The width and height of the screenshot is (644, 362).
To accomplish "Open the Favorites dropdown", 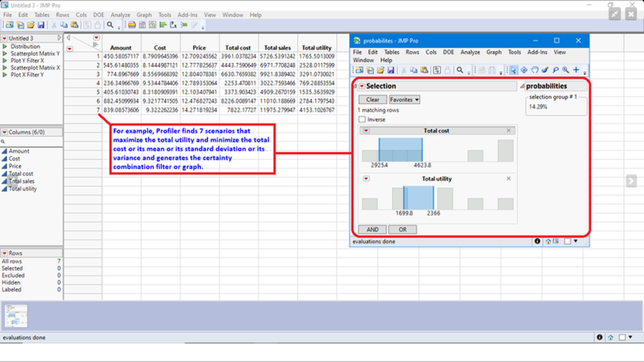I will (x=404, y=100).
